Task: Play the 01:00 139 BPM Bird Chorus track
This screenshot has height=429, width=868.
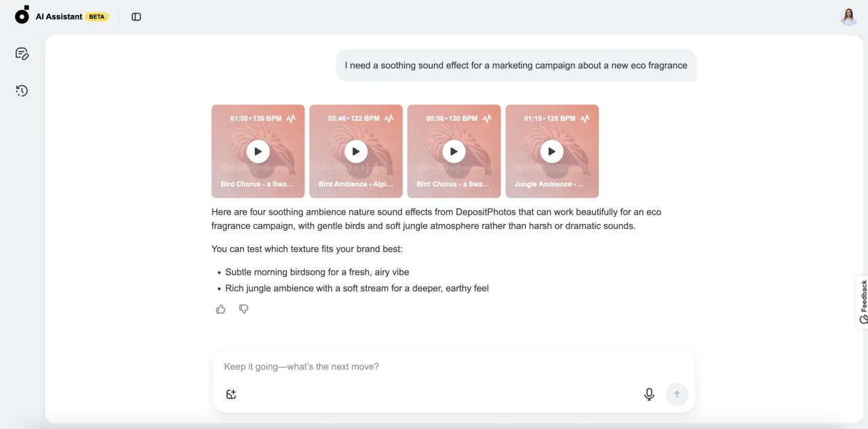Action: point(258,151)
